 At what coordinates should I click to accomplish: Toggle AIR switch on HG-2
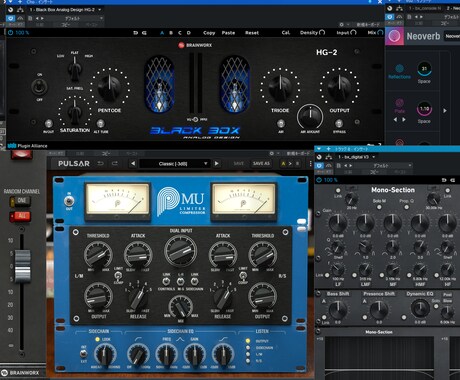281,124
